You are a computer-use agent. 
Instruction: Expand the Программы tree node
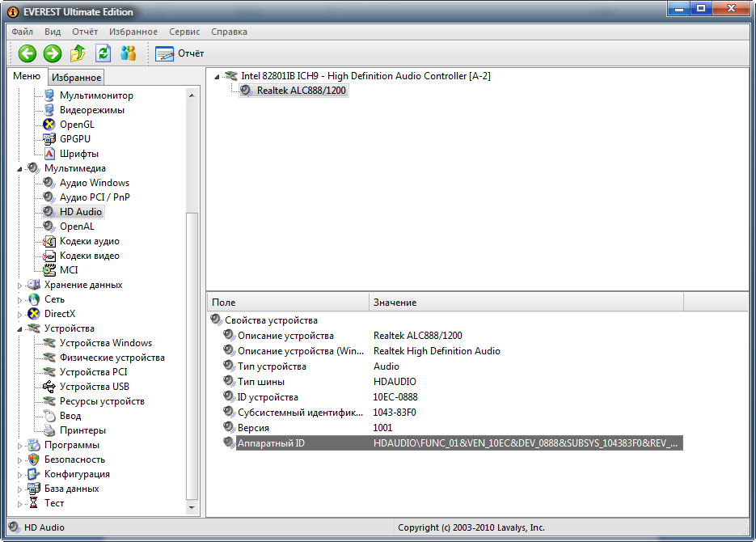pos(19,446)
